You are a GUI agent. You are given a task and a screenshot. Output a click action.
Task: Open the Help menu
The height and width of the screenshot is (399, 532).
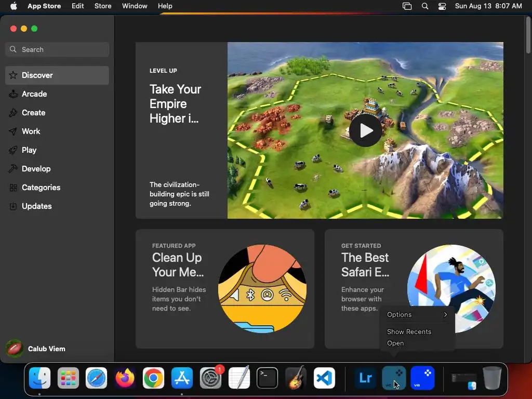click(165, 6)
